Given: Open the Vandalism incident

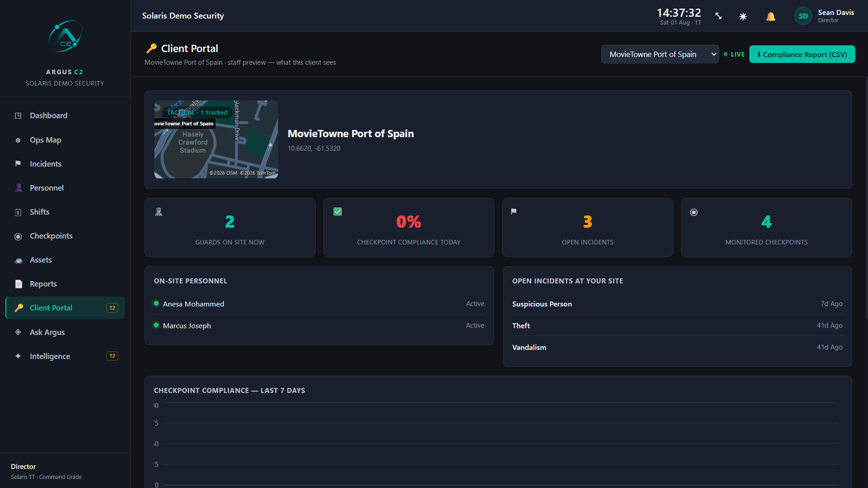Looking at the screenshot, I should point(677,347).
